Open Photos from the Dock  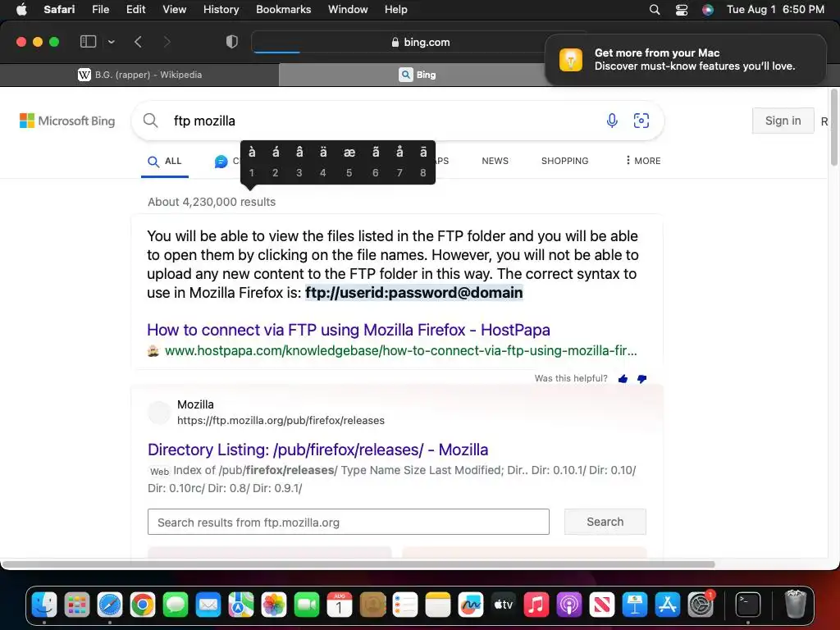click(274, 605)
